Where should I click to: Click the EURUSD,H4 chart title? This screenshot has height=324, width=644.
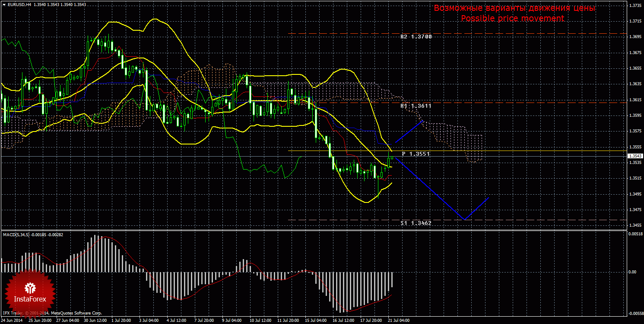click(17, 4)
